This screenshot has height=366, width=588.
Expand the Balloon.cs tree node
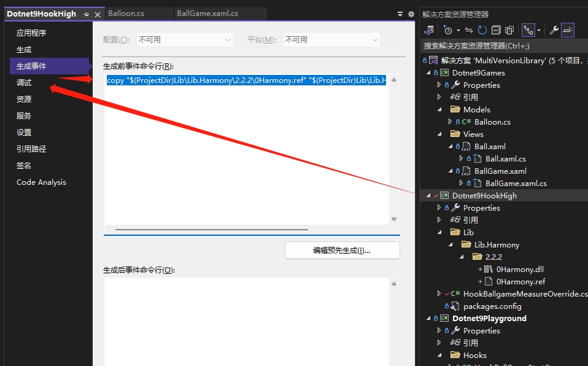450,122
